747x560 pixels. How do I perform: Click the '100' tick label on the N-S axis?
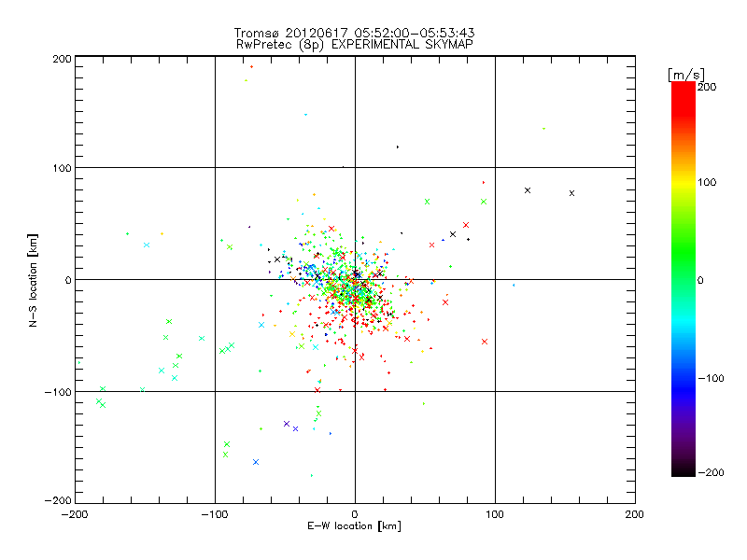[62, 168]
